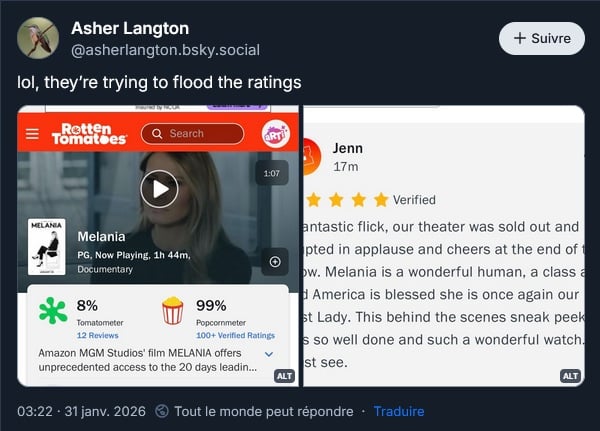Click the add to watchlist plus icon
The width and height of the screenshot is (600, 431).
tap(275, 262)
